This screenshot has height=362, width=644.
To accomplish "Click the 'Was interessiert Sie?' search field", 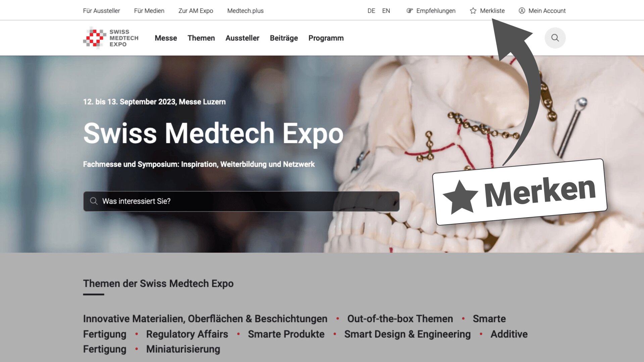I will point(241,201).
